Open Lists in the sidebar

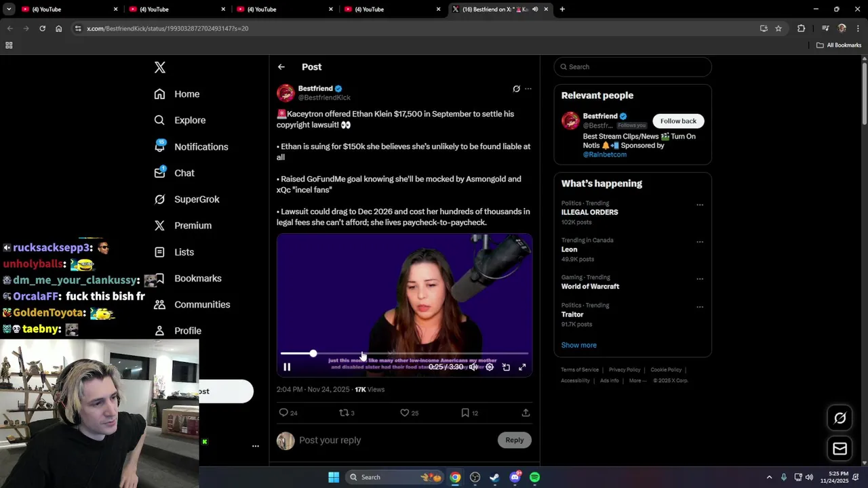174,252
